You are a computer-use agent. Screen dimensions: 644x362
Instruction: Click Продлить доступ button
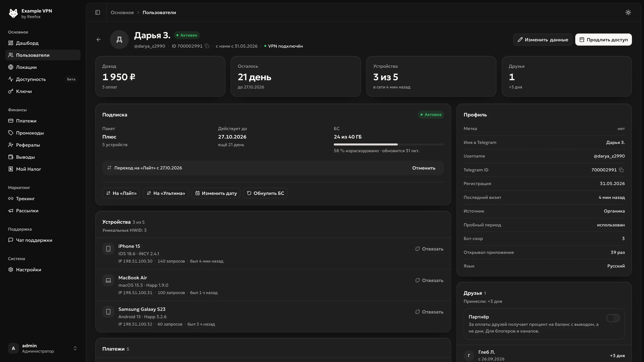point(604,40)
